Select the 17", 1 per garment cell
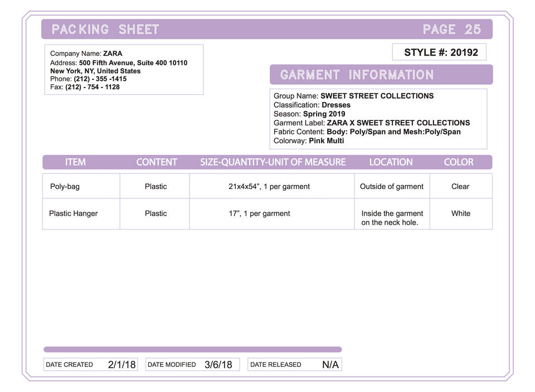Viewport: 535px width, 392px height. 272,214
